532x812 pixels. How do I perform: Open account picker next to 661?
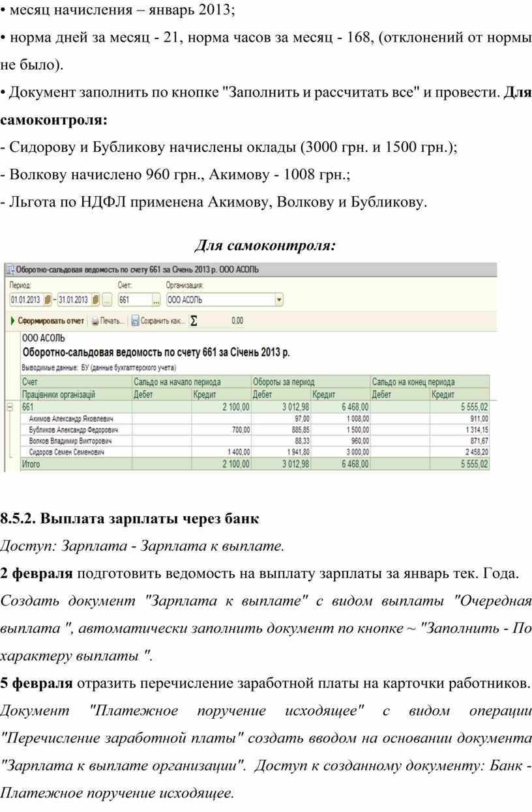coord(156,300)
